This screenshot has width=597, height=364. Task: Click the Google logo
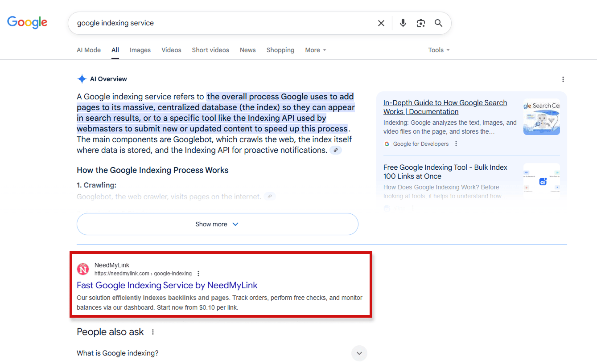click(x=27, y=22)
